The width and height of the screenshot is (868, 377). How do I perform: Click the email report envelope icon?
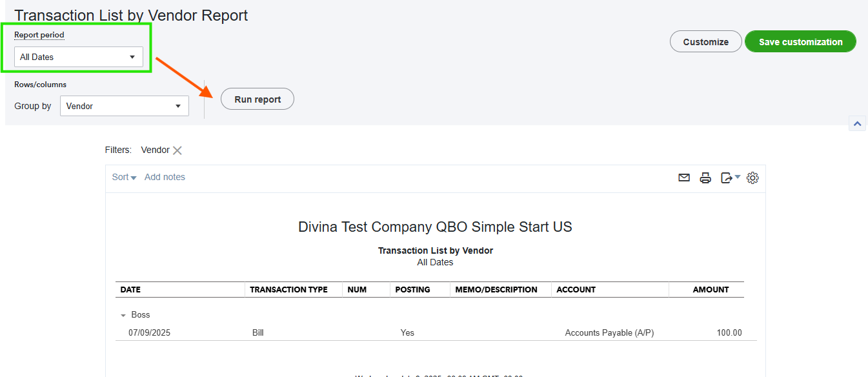684,178
